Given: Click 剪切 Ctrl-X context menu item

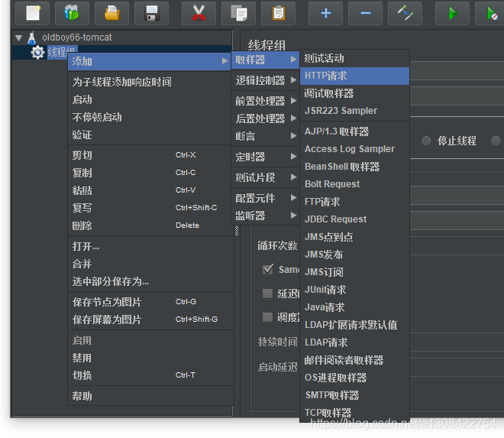Looking at the screenshot, I should [x=150, y=155].
